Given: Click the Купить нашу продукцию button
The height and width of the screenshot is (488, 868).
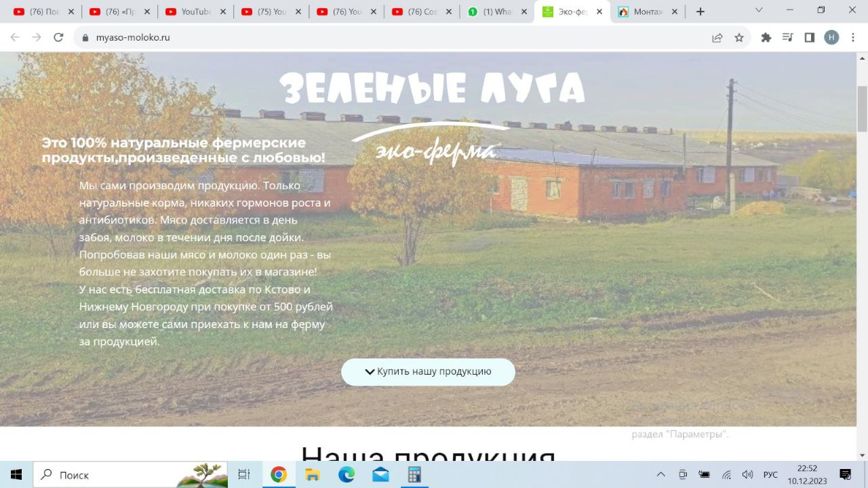Looking at the screenshot, I should (428, 372).
